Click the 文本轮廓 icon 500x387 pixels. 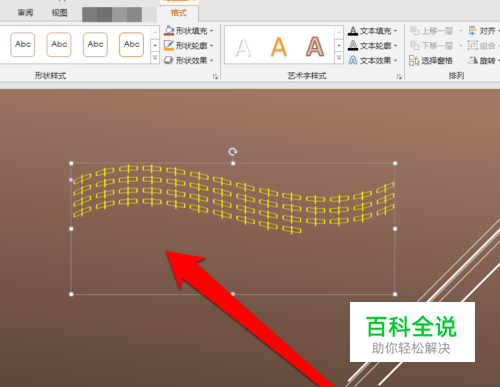[x=353, y=45]
